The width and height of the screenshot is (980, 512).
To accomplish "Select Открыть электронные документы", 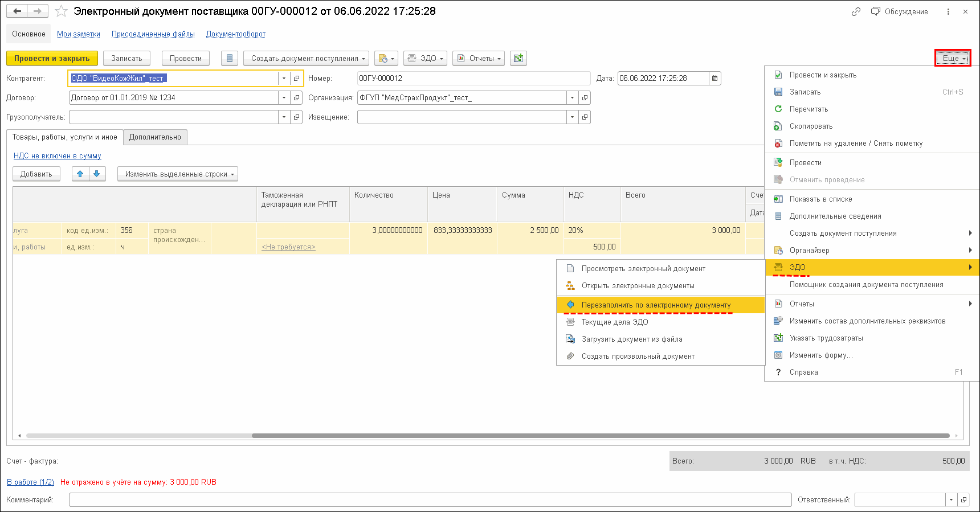I will tap(660, 285).
